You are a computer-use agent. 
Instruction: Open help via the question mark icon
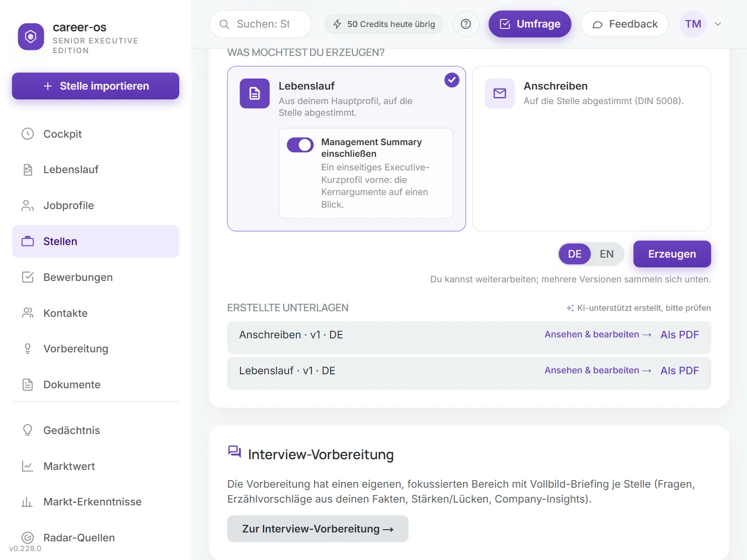point(466,24)
